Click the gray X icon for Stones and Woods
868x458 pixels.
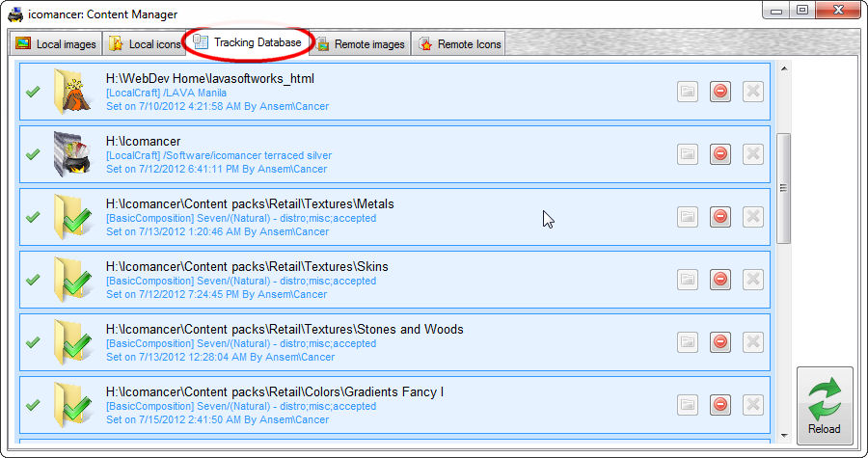point(753,342)
